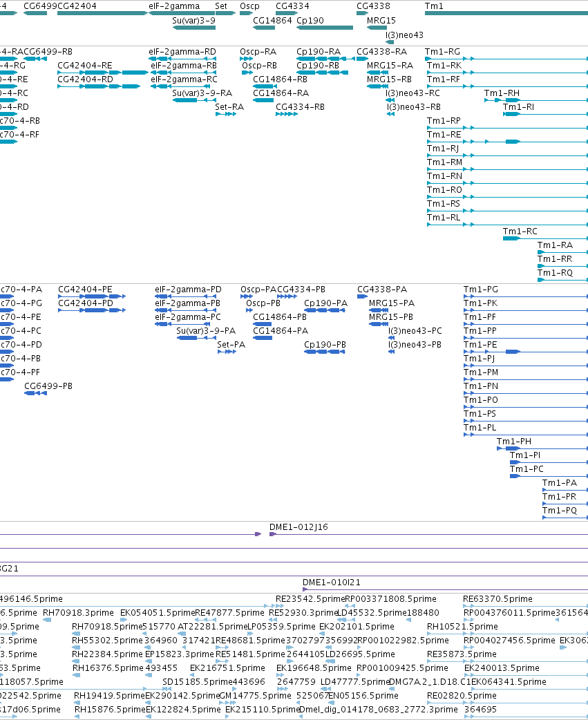Click the MRG15 gene label
Viewport: 588px width, 720px height.
pyautogui.click(x=381, y=20)
